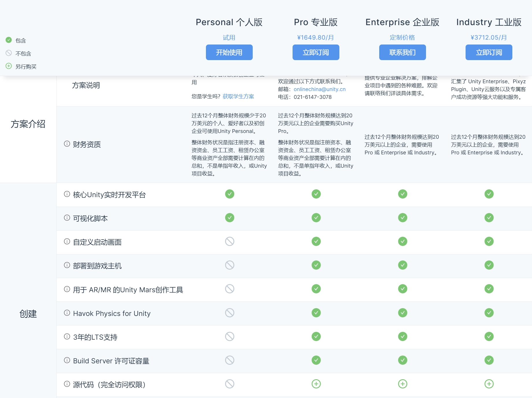The height and width of the screenshot is (398, 532).
Task: Click the 联系我们 button under Enterprise
Action: tap(402, 52)
